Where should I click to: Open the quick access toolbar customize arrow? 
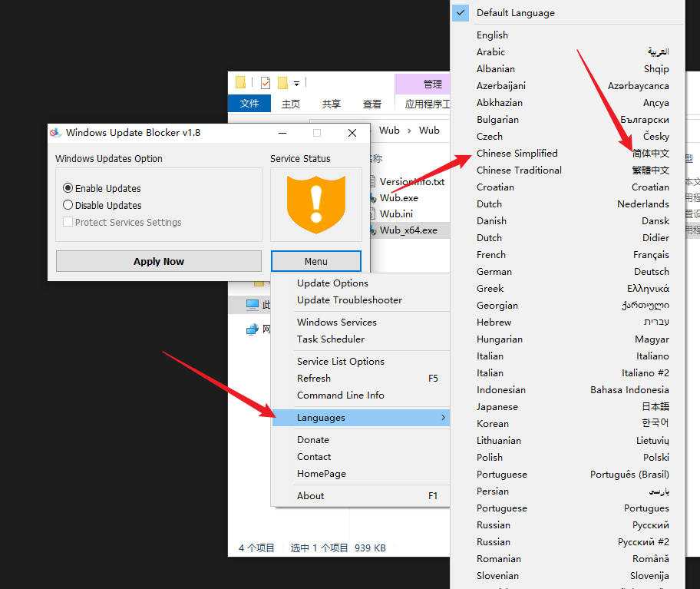[296, 84]
